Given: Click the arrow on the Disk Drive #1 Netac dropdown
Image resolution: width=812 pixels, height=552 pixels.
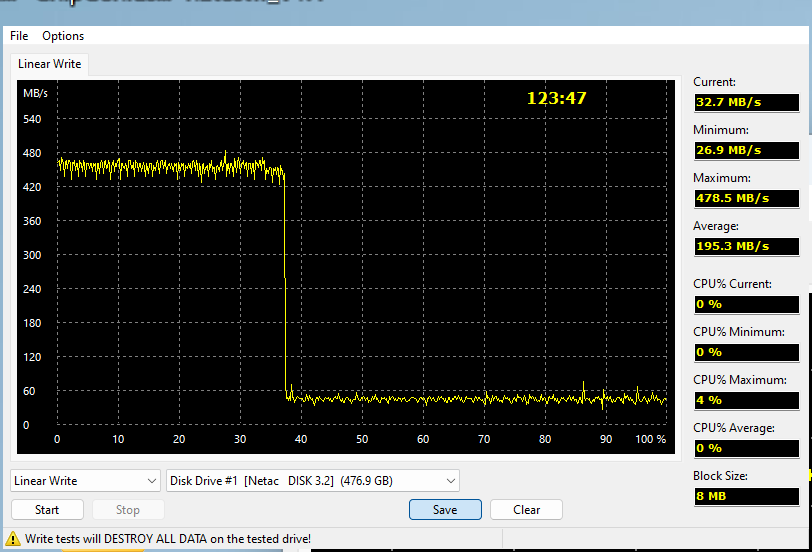Looking at the screenshot, I should 451,481.
